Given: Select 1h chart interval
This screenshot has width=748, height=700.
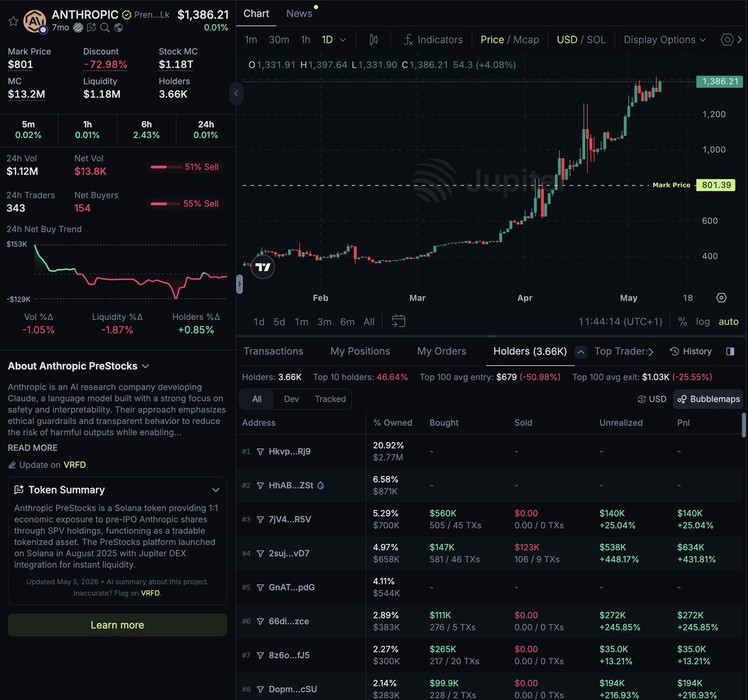Looking at the screenshot, I should point(305,40).
